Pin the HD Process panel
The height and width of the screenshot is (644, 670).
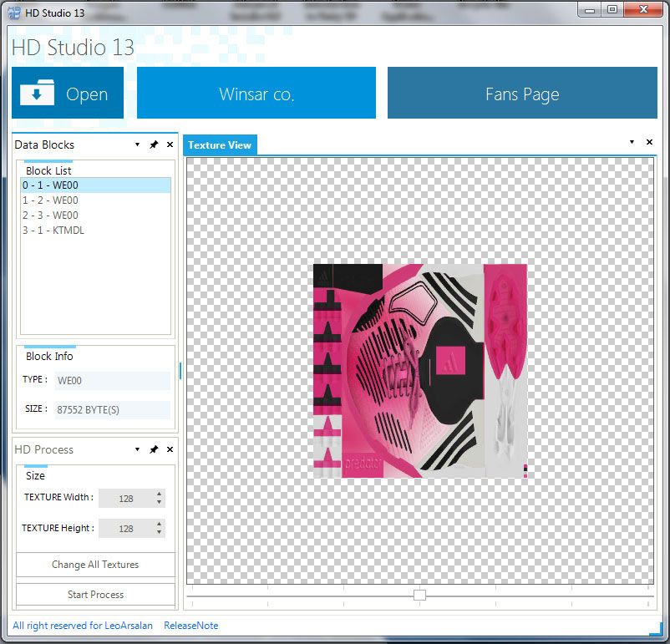[x=154, y=450]
